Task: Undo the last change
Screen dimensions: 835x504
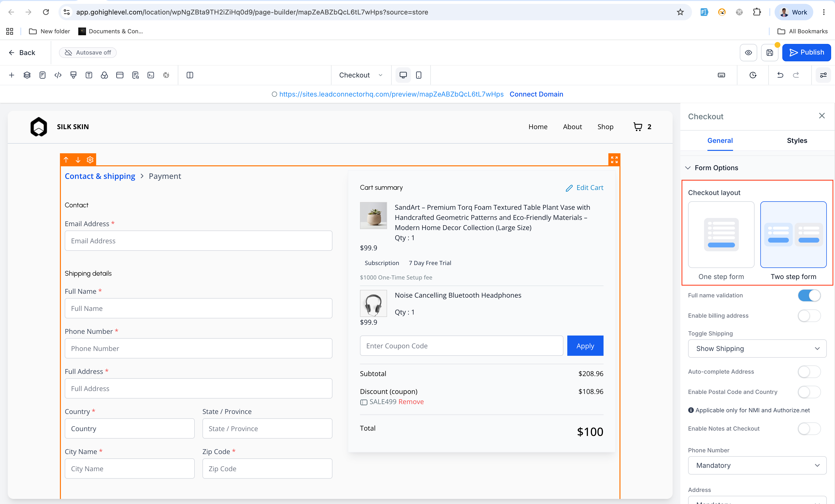Action: tap(780, 75)
